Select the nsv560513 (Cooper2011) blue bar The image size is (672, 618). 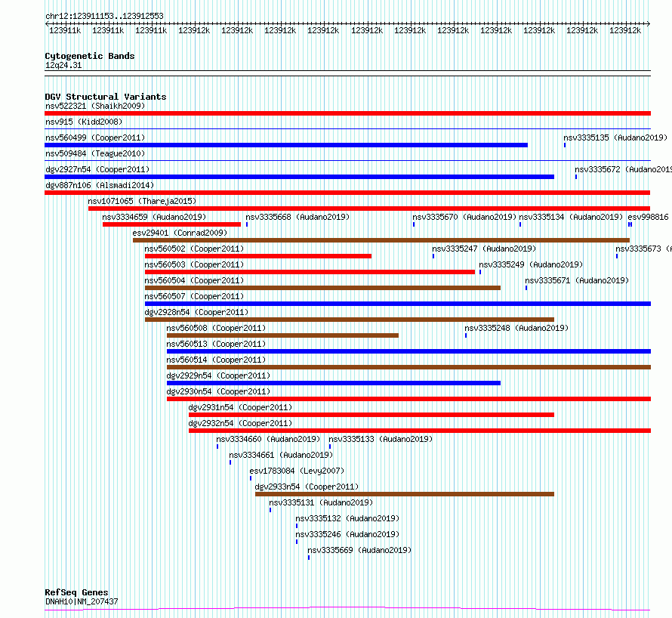pos(408,351)
